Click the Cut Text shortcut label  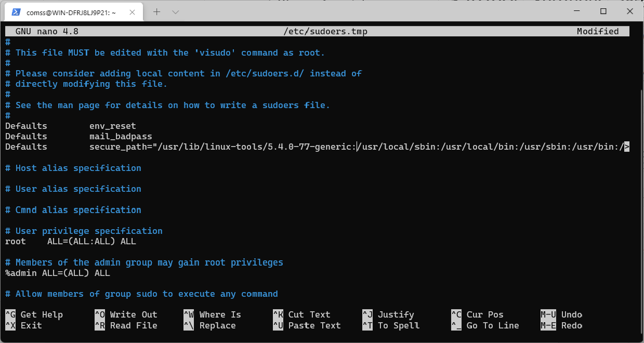[x=309, y=314]
